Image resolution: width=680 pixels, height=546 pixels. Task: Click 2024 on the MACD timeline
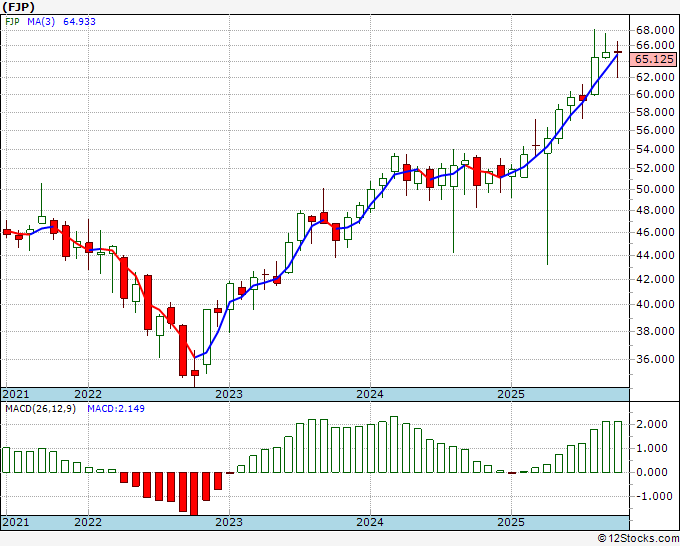370,522
